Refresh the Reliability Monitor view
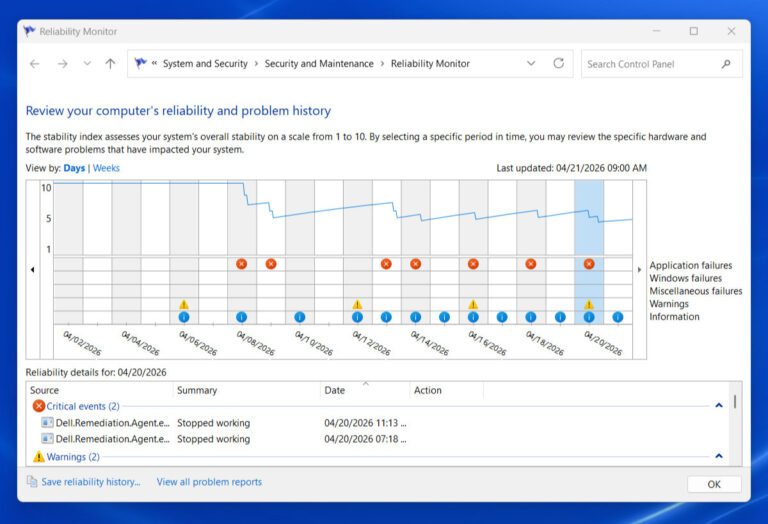Screen dimensions: 768x524 pyautogui.click(x=558, y=63)
